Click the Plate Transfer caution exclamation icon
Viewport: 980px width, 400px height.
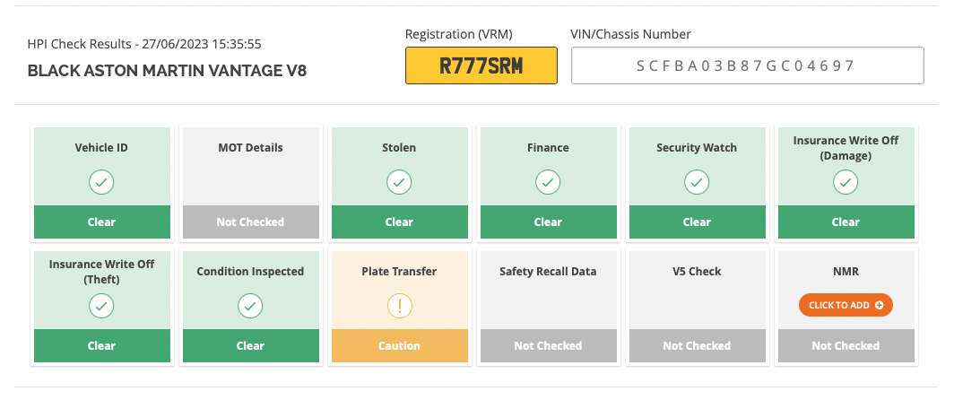399,306
